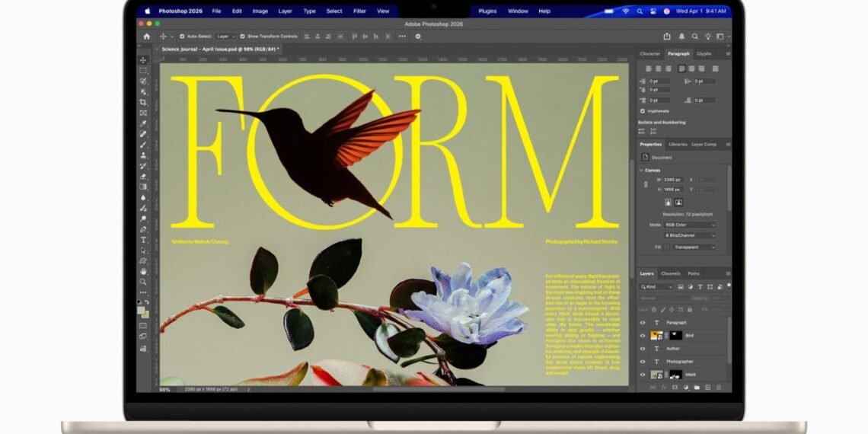Open the notifications bell icon
Screen dimensions: 868x434
tap(681, 37)
